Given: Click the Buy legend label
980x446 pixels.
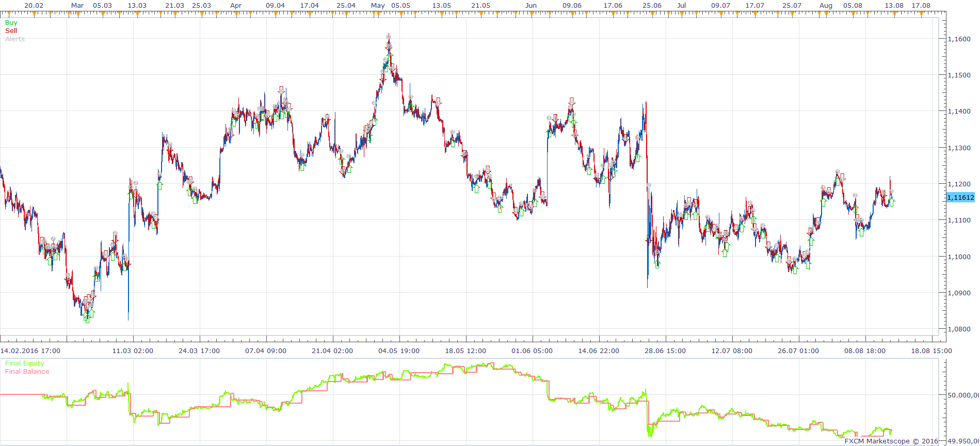Looking at the screenshot, I should 11,23.
